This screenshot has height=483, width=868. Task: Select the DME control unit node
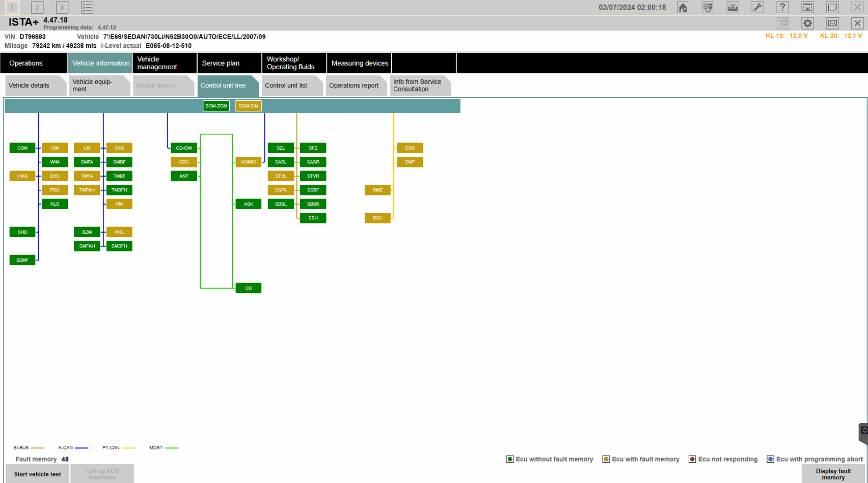(377, 190)
